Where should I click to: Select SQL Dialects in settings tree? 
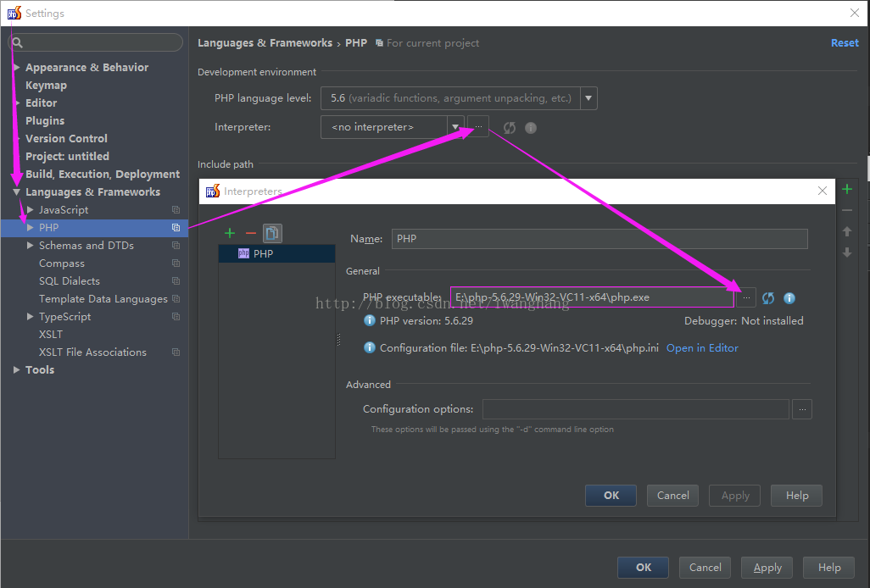coord(70,281)
